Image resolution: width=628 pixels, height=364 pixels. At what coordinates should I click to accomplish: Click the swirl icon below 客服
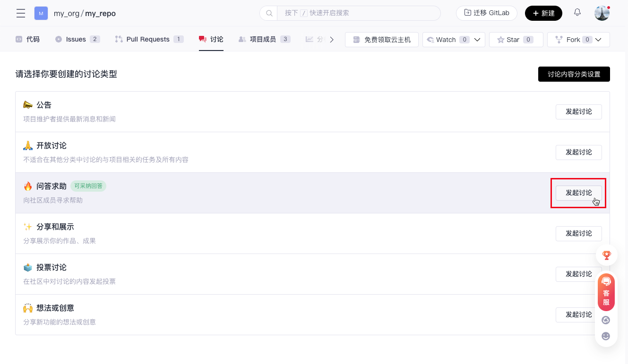coord(606,320)
